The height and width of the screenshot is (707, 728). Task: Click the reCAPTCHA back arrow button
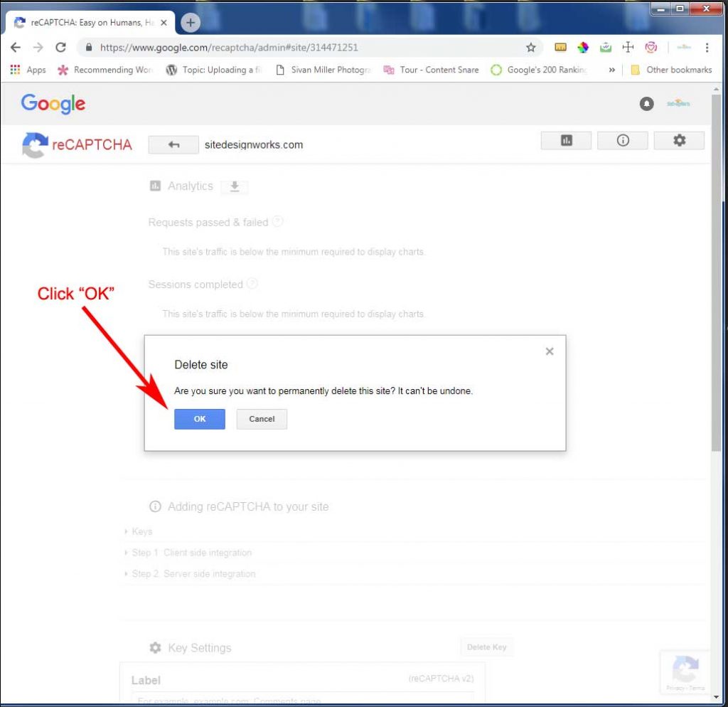coord(173,144)
